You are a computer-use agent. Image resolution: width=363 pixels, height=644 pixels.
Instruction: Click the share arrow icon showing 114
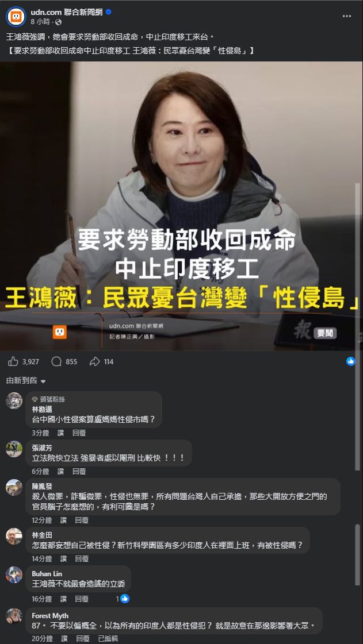click(95, 361)
